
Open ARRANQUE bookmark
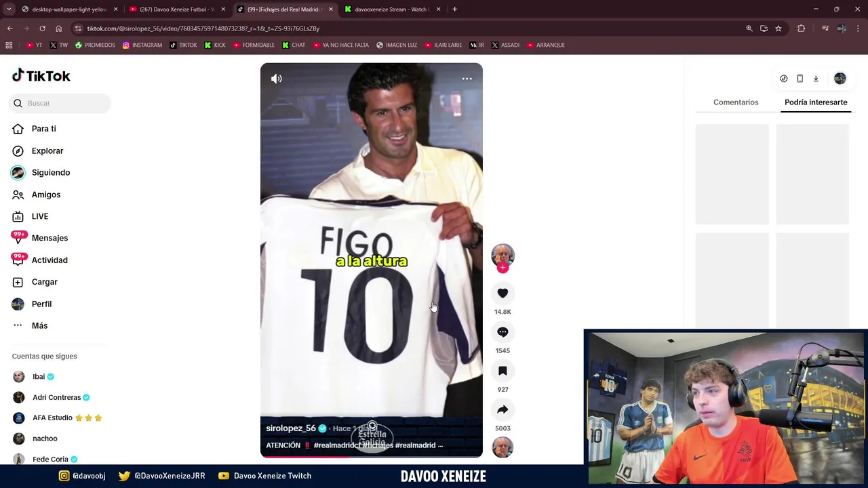(545, 45)
